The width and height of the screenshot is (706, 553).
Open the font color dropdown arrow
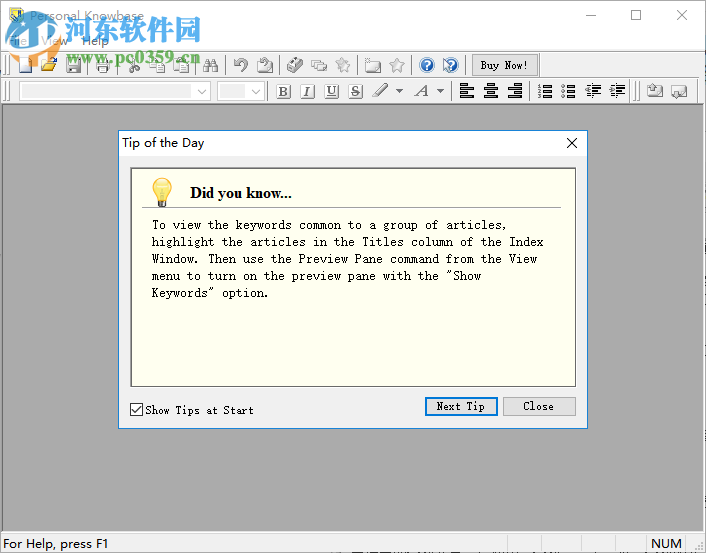coord(440,91)
